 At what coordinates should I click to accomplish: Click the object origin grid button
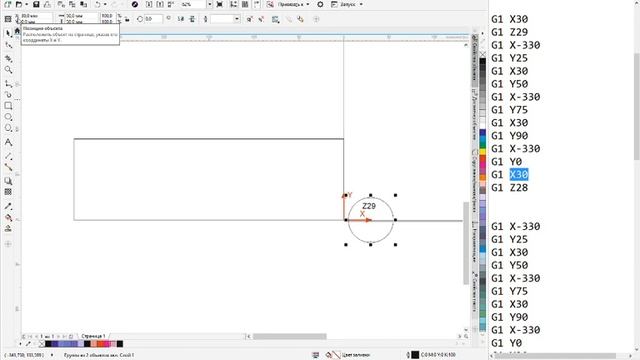click(x=8, y=19)
